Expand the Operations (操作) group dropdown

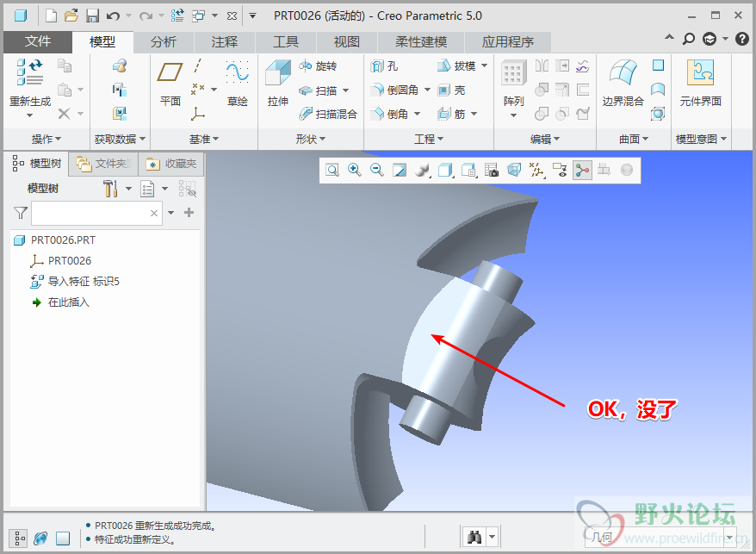point(46,139)
